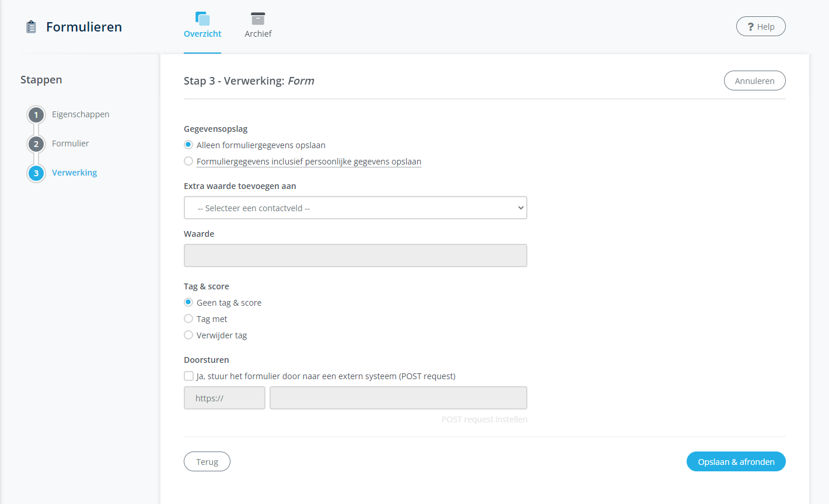
Task: Open Help via question mark button
Action: click(761, 27)
